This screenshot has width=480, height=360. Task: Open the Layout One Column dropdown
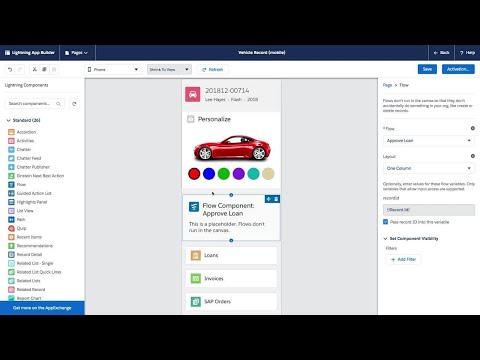coord(429,168)
